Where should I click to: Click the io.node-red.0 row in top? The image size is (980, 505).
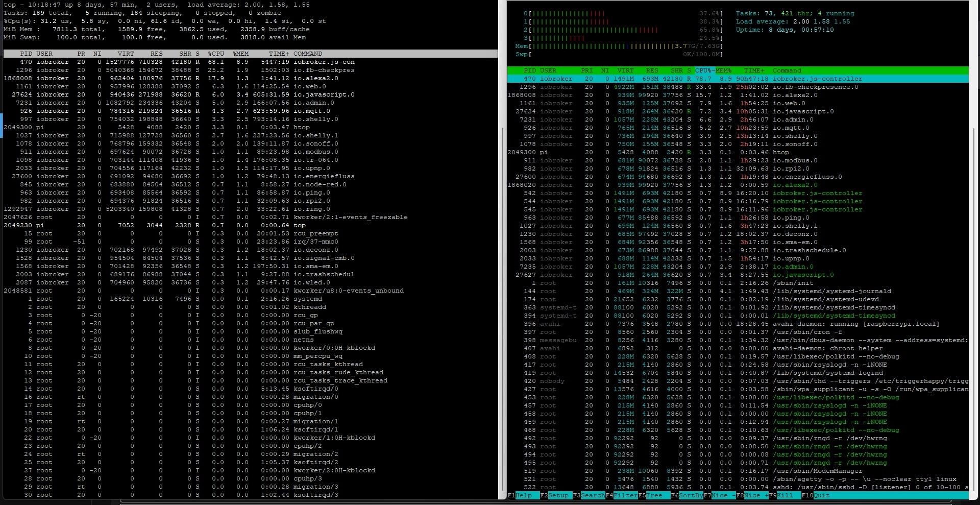click(x=250, y=184)
